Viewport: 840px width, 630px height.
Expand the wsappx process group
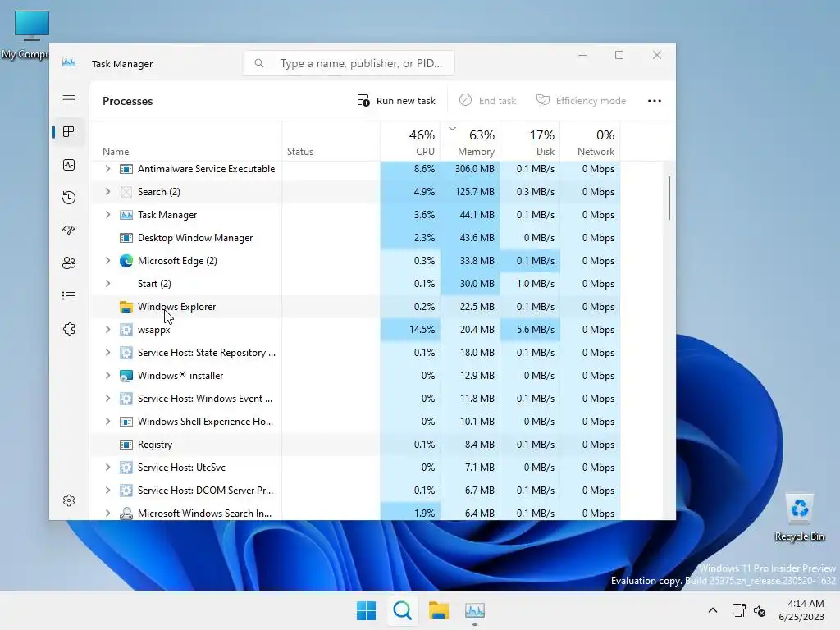click(x=107, y=330)
